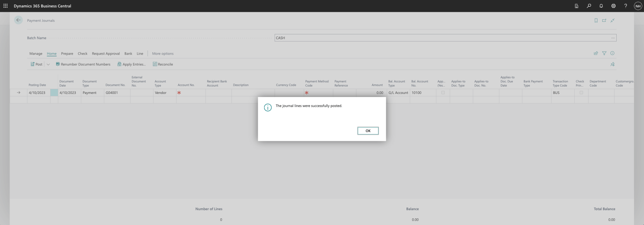Click the Document Date cell 4/10/2023

tap(69, 93)
